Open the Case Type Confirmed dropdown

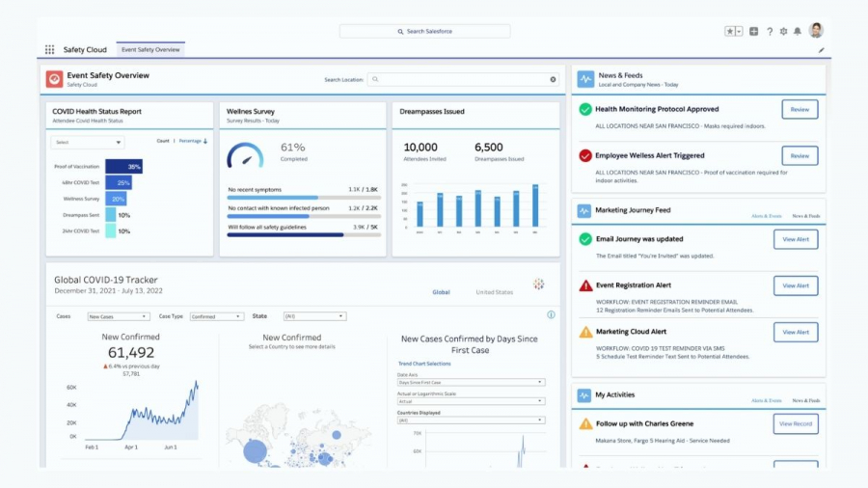pyautogui.click(x=216, y=316)
